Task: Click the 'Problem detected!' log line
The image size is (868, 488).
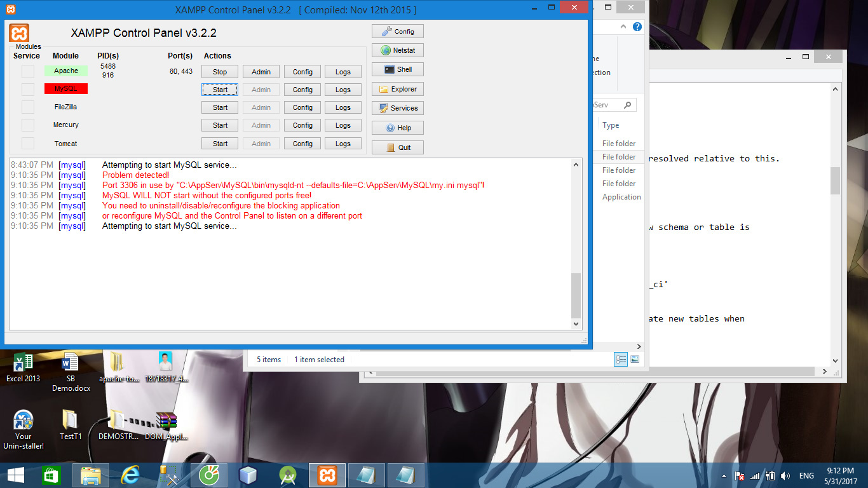Action: (136, 175)
